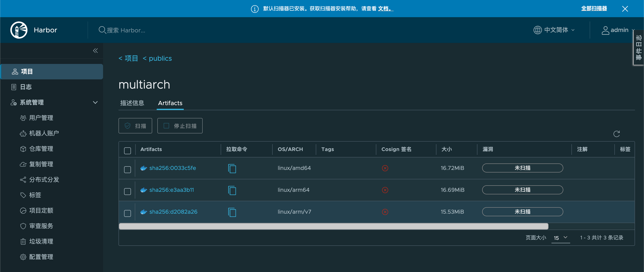Open 复制管理 in sidebar
Image resolution: width=644 pixels, height=272 pixels.
click(41, 164)
